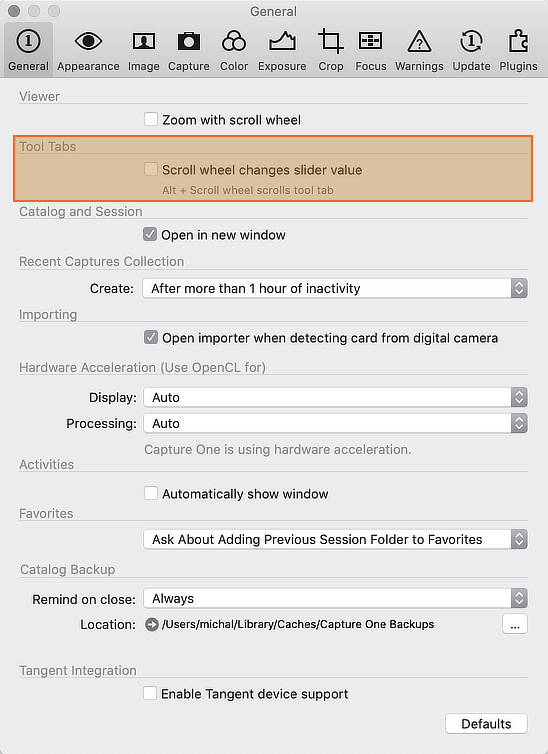The height and width of the screenshot is (754, 548).
Task: Switch to the Update tab
Action: (471, 49)
